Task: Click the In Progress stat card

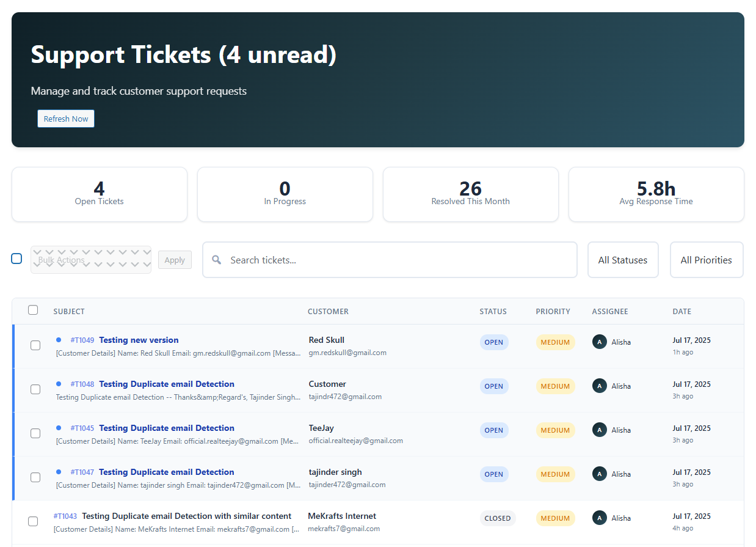Action: (x=285, y=194)
